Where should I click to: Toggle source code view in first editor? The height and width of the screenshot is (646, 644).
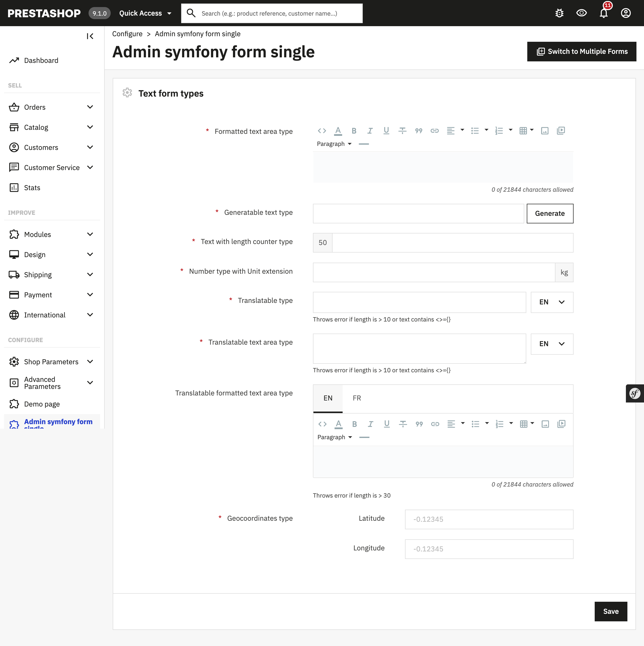pos(322,131)
